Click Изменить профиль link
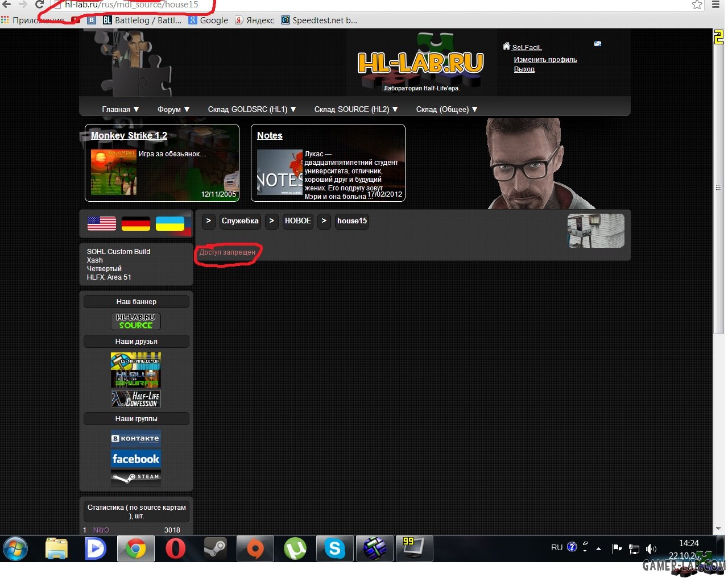 545,60
